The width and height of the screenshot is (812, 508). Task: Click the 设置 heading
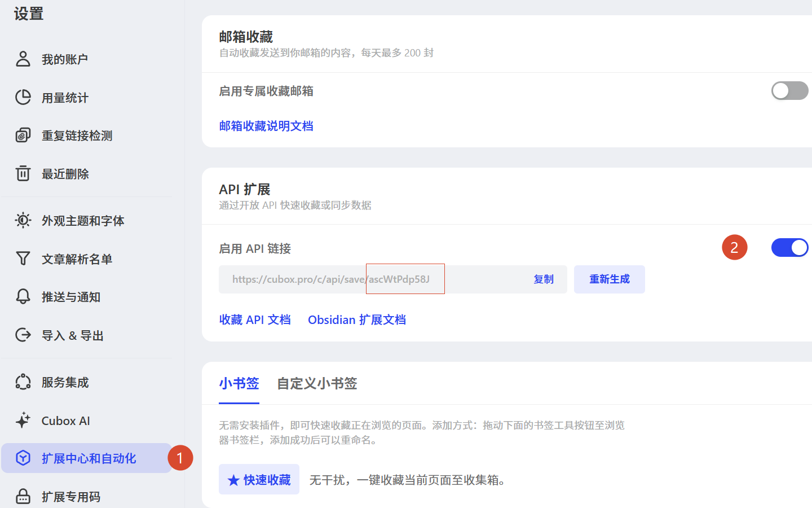click(29, 14)
